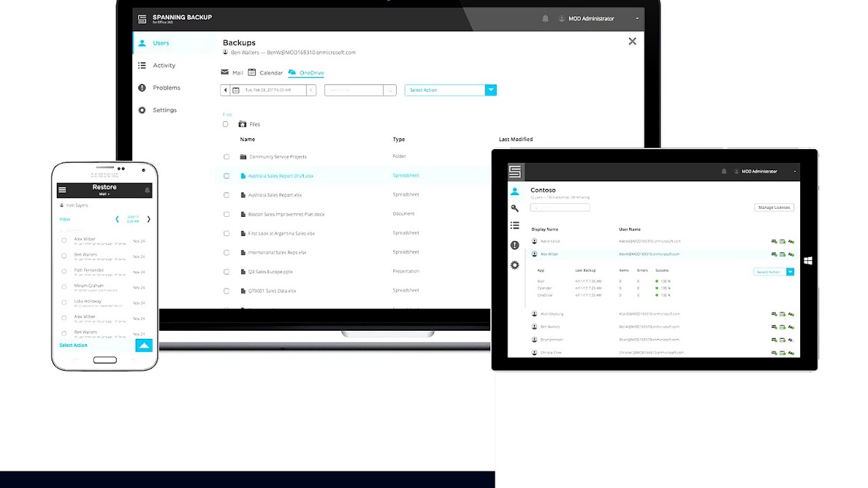Open Community Service Projects folder
This screenshot has width=868, height=488.
tap(278, 157)
